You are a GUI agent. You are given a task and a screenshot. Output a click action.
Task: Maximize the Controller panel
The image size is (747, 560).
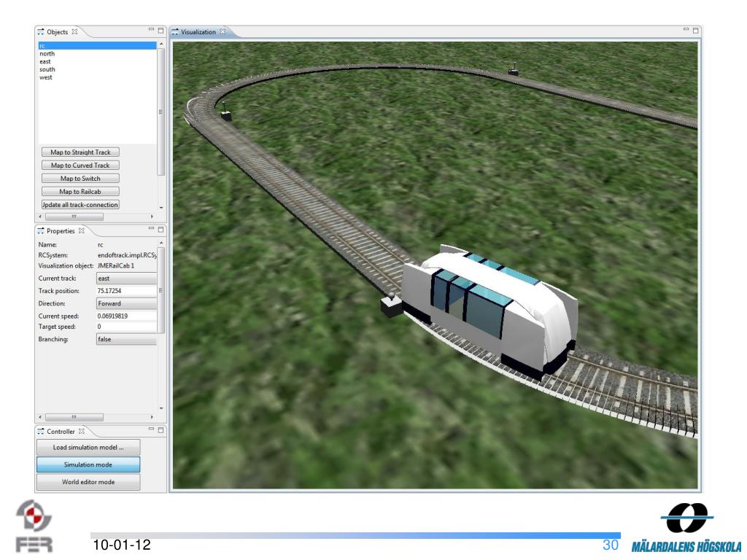(161, 430)
